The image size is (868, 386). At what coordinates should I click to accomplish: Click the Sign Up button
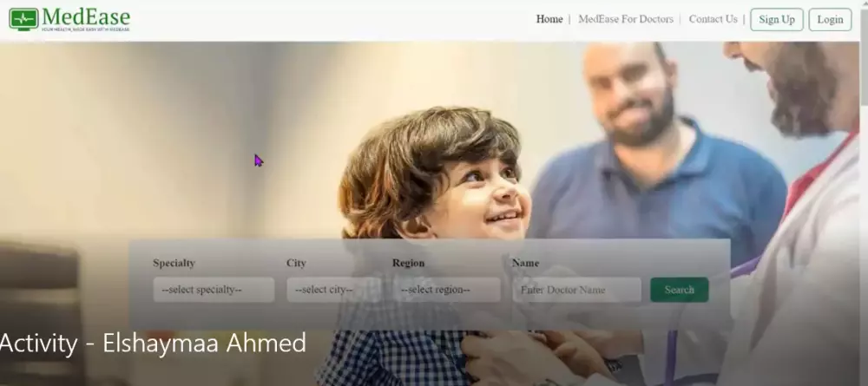777,20
